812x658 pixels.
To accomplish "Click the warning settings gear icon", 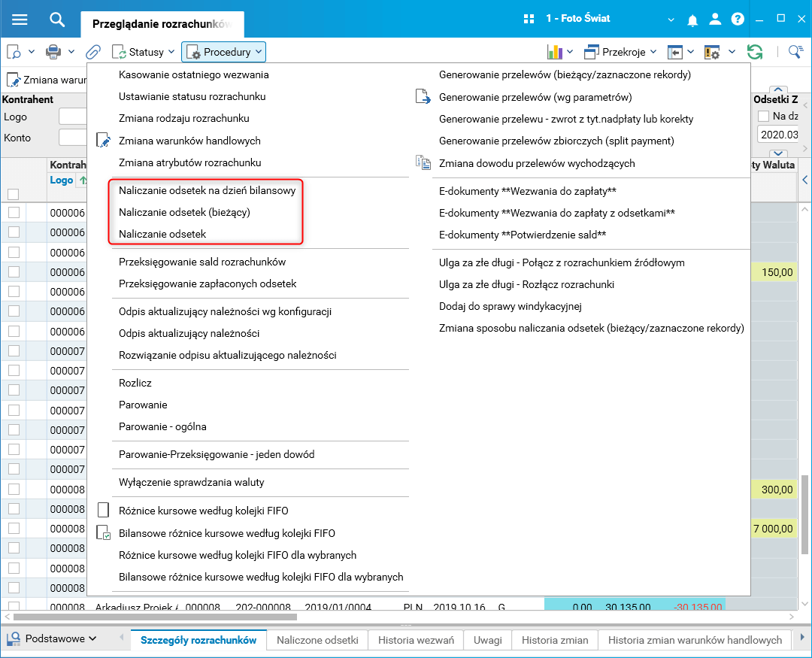I will click(712, 52).
